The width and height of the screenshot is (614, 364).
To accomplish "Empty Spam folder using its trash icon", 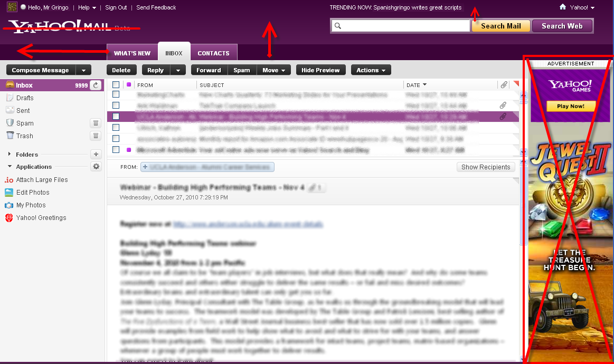I will click(x=96, y=123).
